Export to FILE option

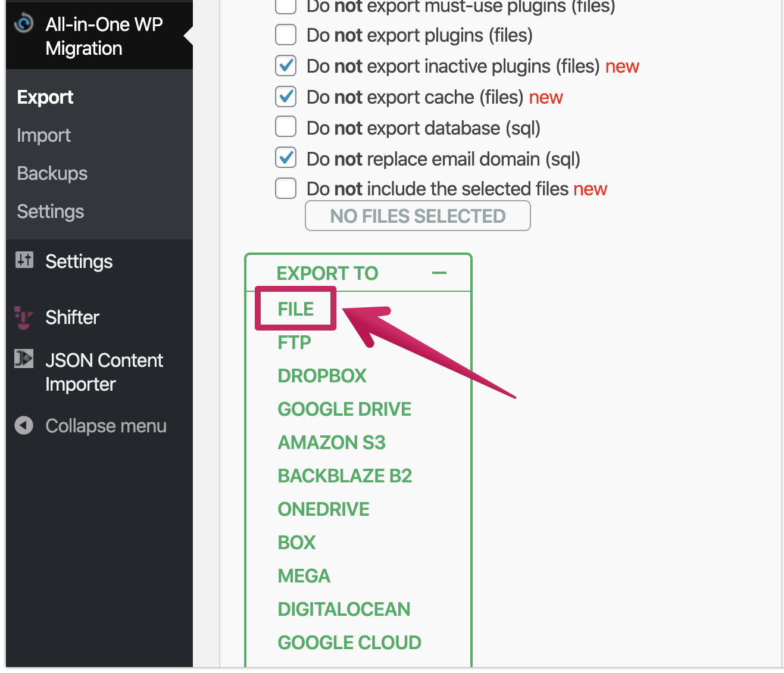tap(296, 309)
